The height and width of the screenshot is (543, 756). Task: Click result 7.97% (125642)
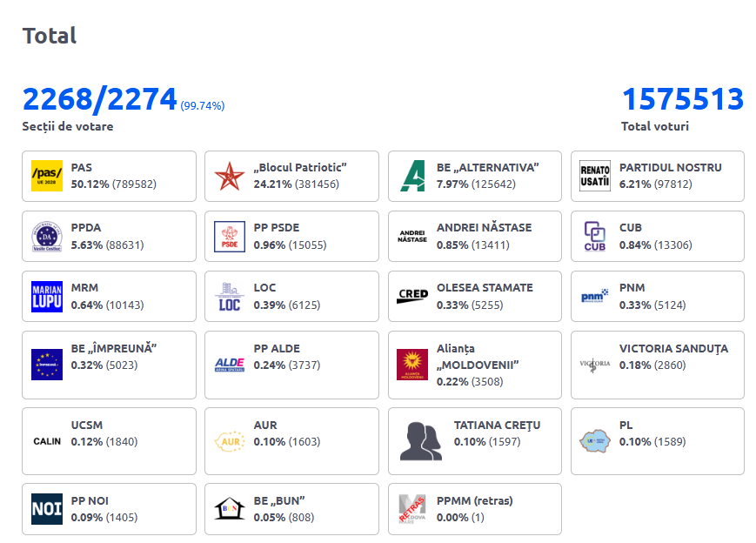[x=477, y=184]
